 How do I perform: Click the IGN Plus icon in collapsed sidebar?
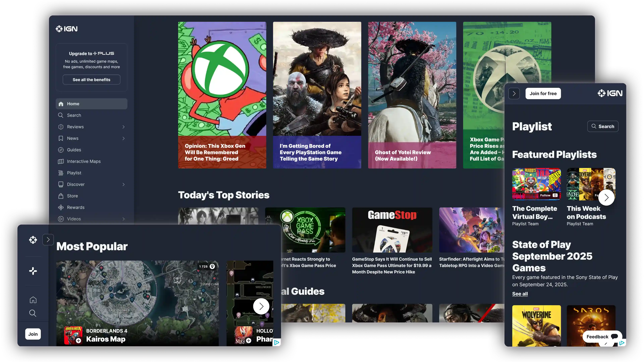pyautogui.click(x=33, y=271)
